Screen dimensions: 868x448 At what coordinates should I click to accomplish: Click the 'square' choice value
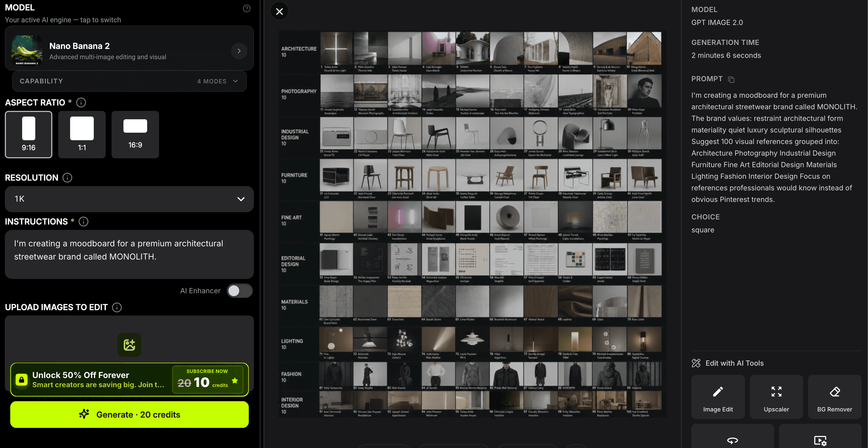click(703, 230)
